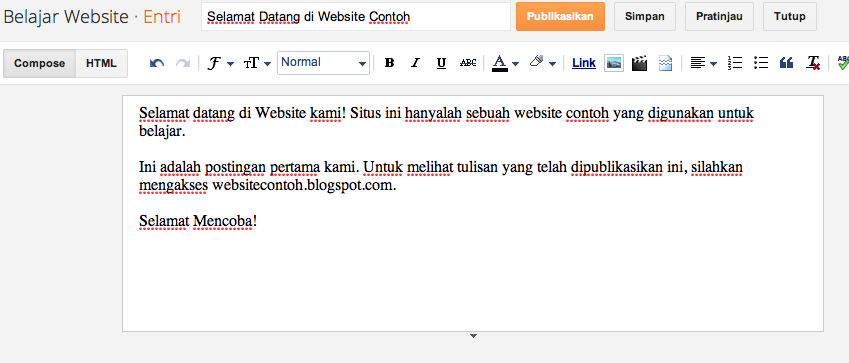Format selection as a quote
This screenshot has width=849, height=363.
tap(786, 63)
